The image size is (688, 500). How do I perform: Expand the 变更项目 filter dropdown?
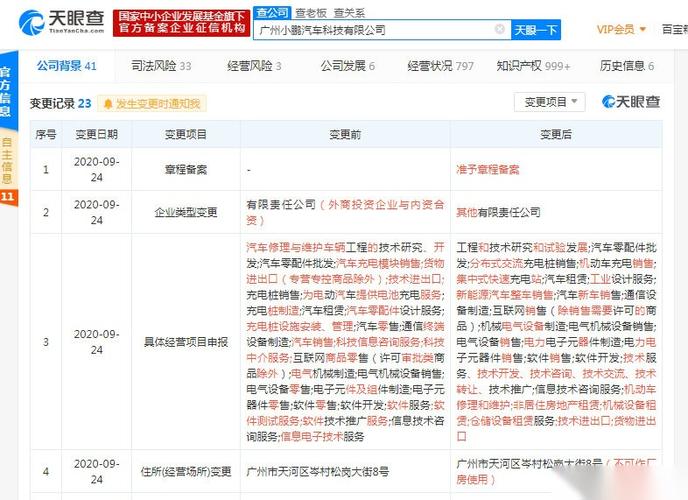coord(550,102)
